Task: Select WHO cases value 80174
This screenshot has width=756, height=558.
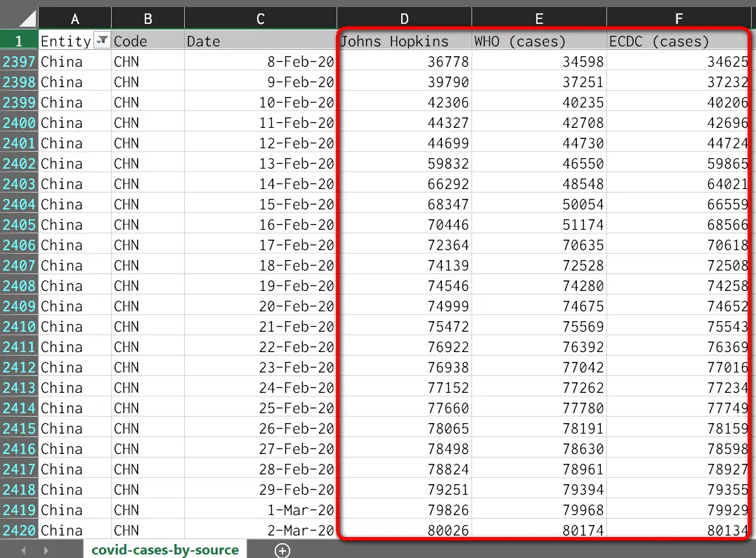Action: click(539, 531)
